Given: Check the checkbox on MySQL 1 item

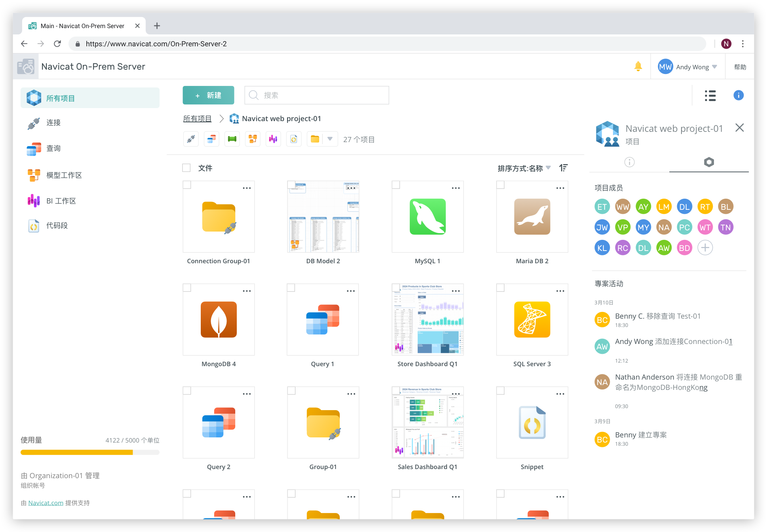Looking at the screenshot, I should coord(396,184).
